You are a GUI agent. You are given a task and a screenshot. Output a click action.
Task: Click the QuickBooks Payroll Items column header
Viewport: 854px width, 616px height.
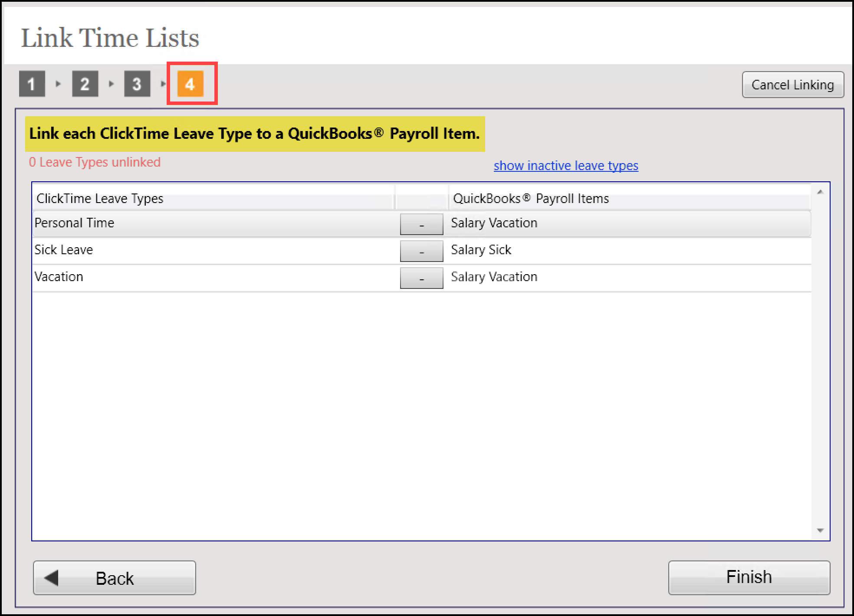coord(629,198)
